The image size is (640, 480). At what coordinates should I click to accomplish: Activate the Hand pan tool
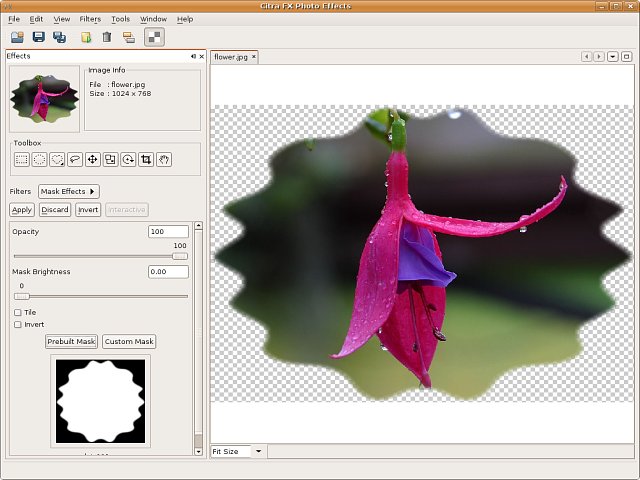[164, 159]
